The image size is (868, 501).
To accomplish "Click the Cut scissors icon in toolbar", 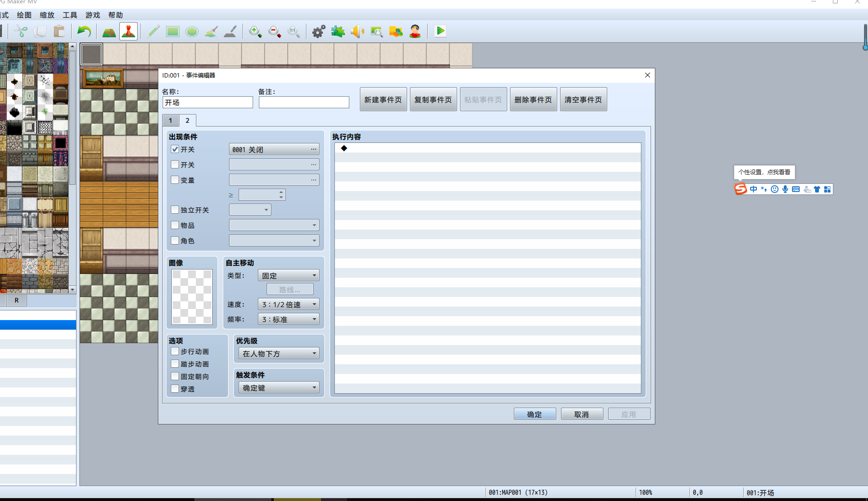I will 21,32.
